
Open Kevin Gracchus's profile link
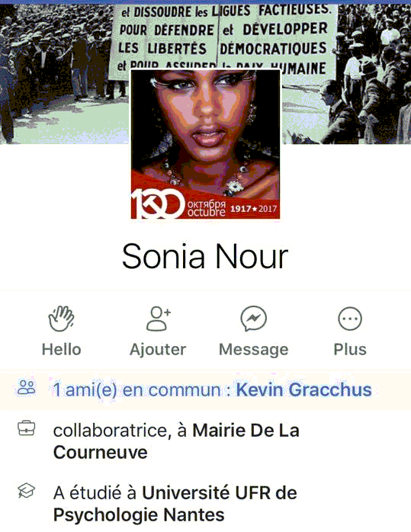(x=303, y=389)
